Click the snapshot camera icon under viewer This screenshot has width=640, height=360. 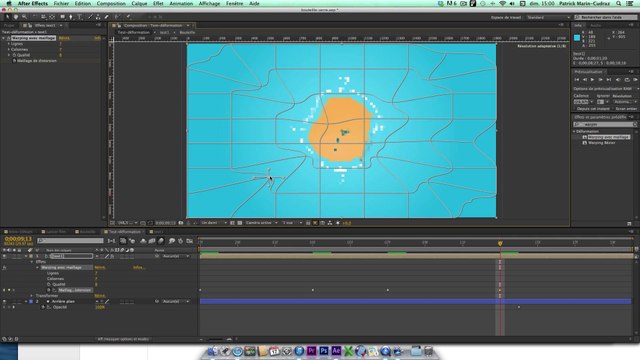pyautogui.click(x=181, y=223)
